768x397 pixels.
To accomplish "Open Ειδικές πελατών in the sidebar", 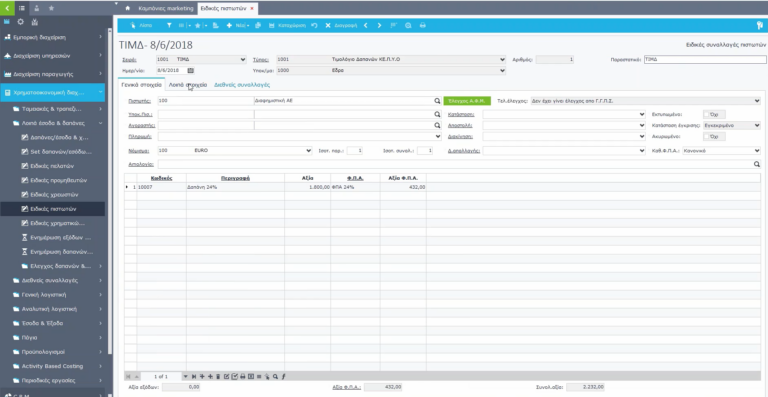I will 52,166.
